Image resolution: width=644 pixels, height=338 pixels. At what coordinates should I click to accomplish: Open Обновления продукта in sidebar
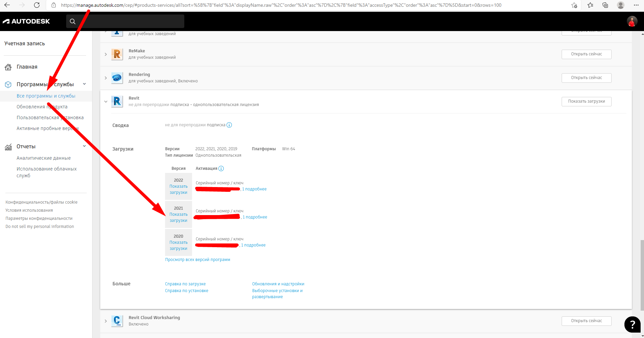(42, 107)
